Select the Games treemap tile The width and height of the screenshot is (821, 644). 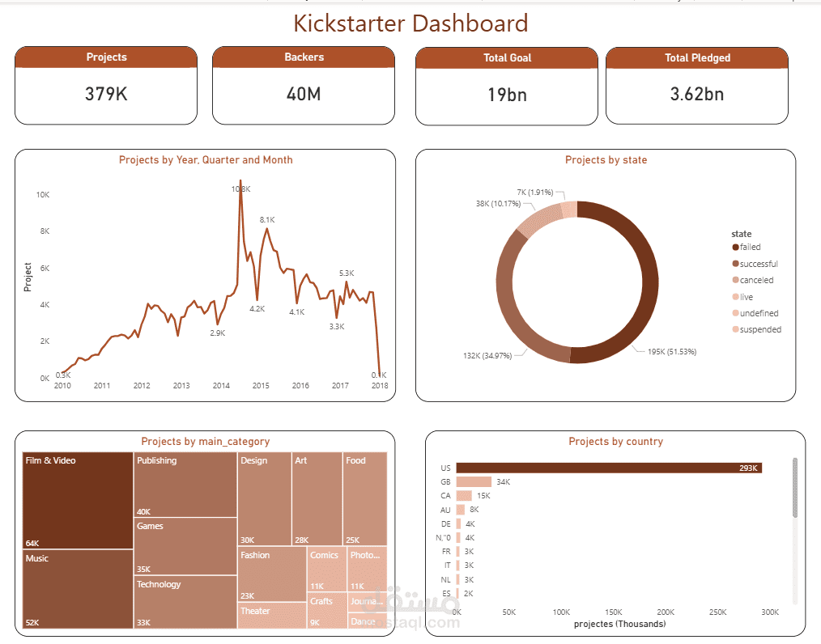tap(185, 546)
